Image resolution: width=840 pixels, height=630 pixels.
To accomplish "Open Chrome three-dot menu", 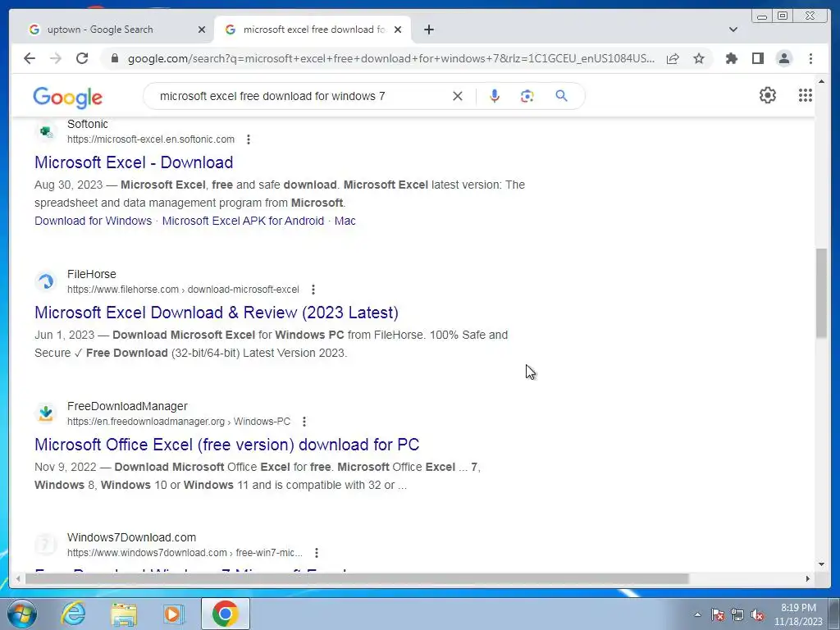I will pos(810,58).
